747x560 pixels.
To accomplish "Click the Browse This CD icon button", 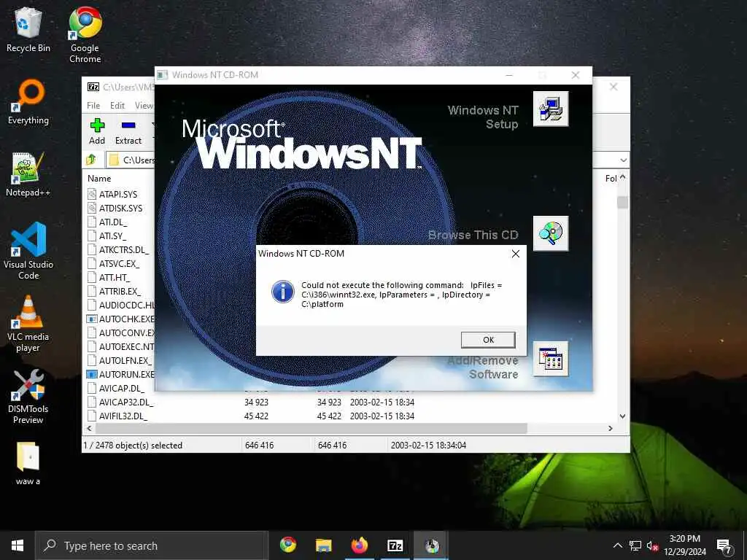I will pos(550,233).
